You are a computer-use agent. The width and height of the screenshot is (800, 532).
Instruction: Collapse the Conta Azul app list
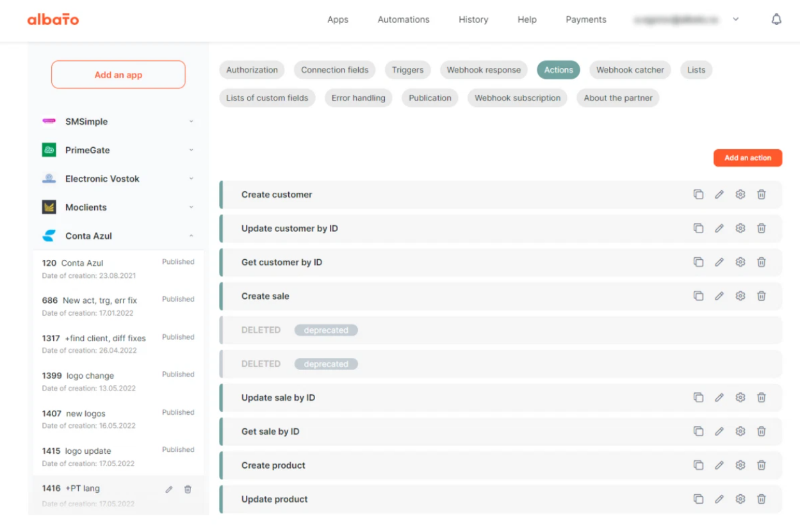(x=190, y=236)
